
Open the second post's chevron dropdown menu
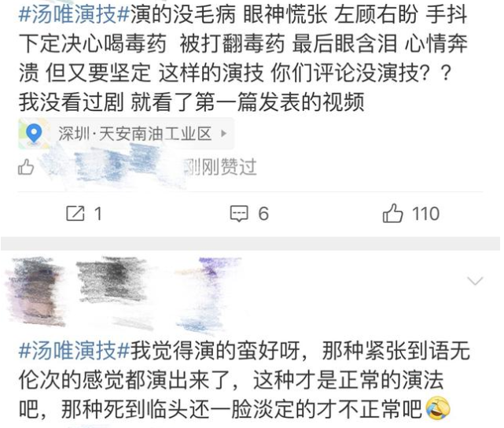(x=475, y=281)
